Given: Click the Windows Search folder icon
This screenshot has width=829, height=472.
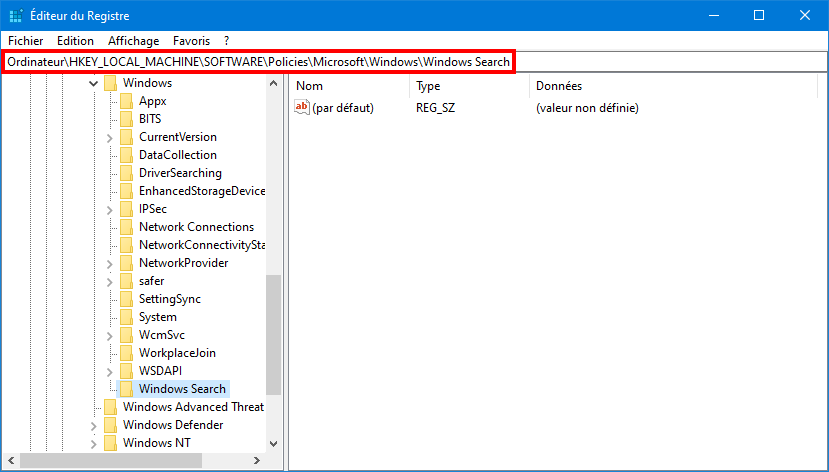Looking at the screenshot, I should click(126, 388).
